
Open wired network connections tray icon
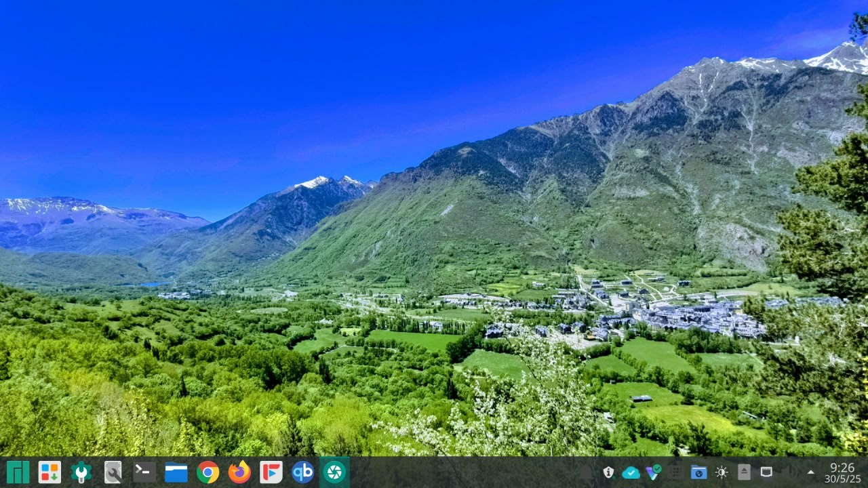coord(766,472)
